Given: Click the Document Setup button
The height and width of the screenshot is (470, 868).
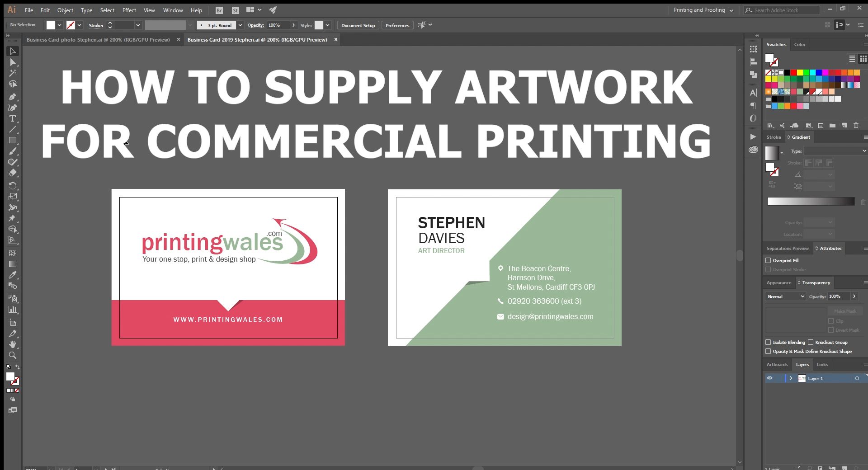Looking at the screenshot, I should point(358,25).
